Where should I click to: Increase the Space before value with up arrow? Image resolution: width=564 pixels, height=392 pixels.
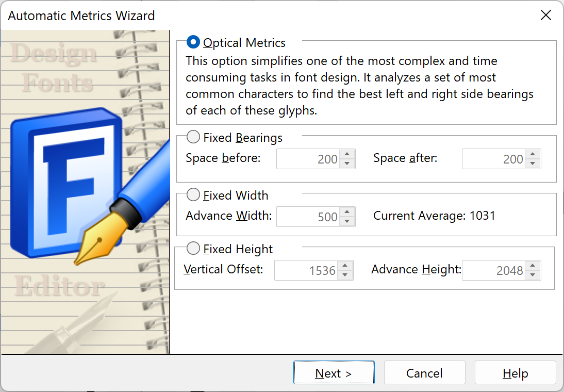pyautogui.click(x=347, y=154)
